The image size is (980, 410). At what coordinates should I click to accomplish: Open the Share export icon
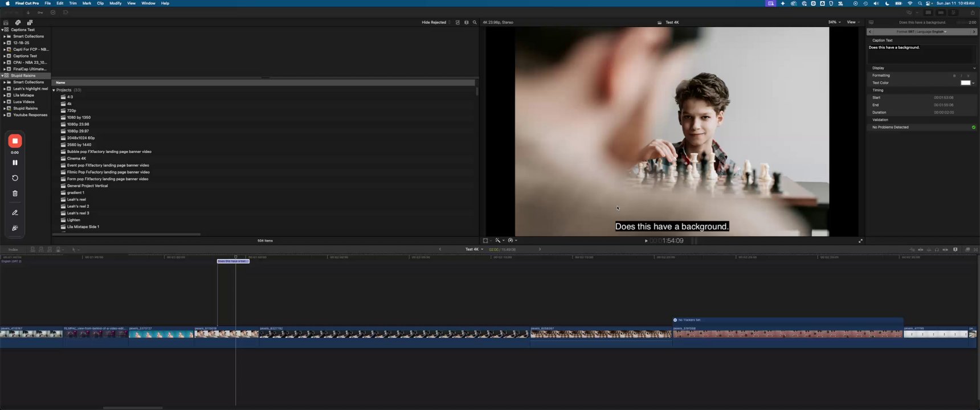point(973,13)
